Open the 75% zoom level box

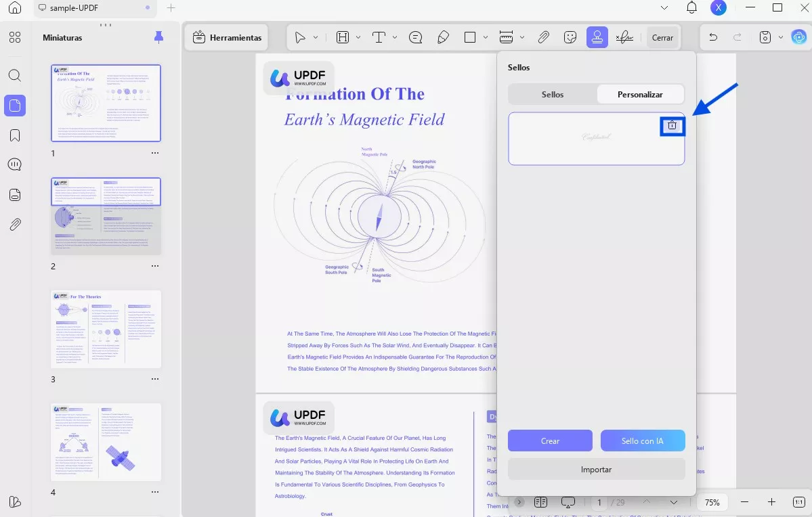pos(712,503)
